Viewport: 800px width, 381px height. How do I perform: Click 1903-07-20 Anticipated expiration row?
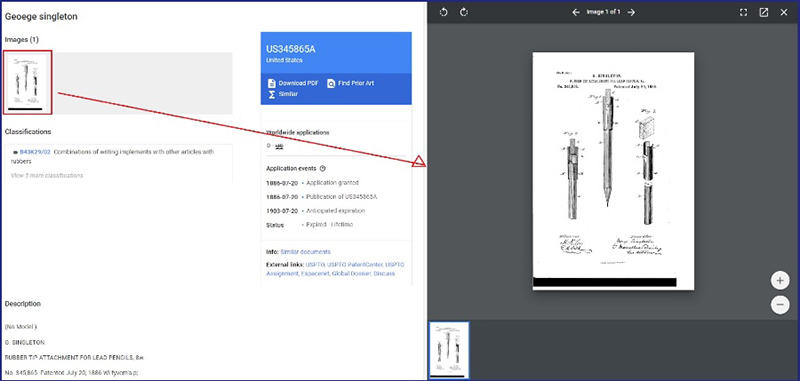coord(315,211)
